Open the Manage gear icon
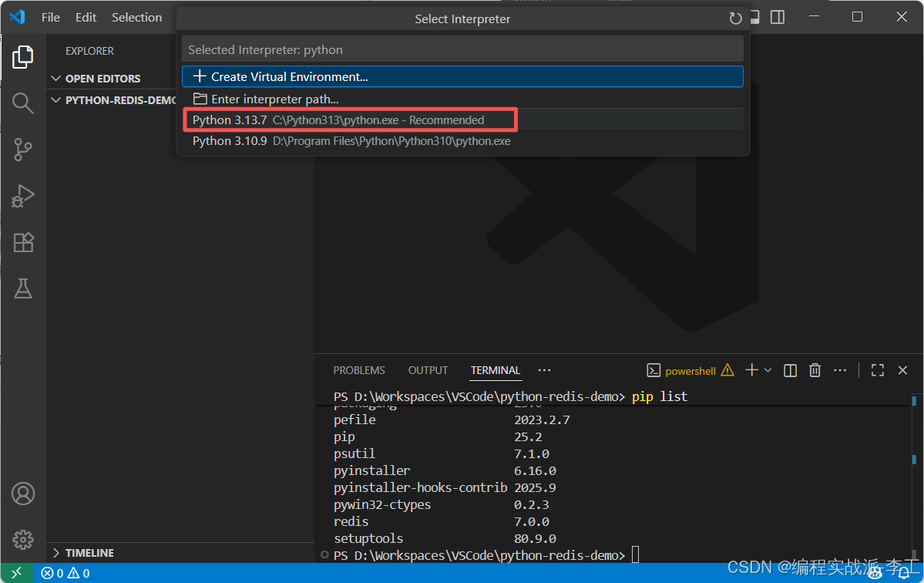 (x=22, y=539)
